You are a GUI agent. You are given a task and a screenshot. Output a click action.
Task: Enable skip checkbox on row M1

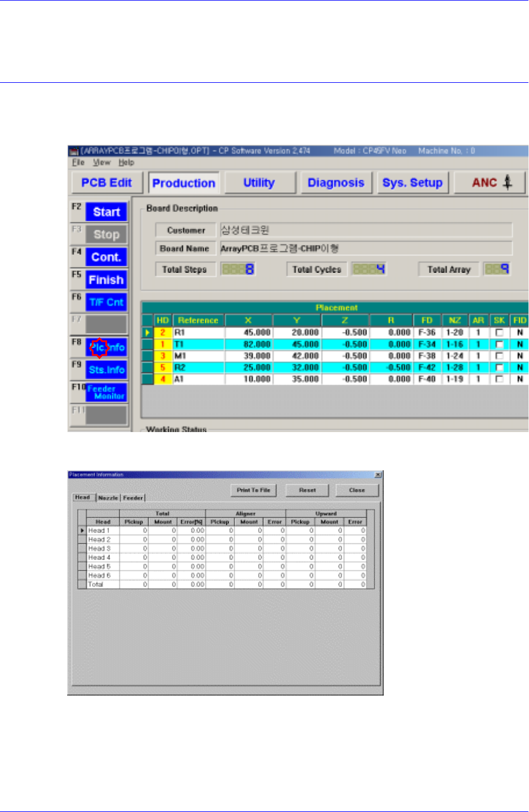coord(499,356)
